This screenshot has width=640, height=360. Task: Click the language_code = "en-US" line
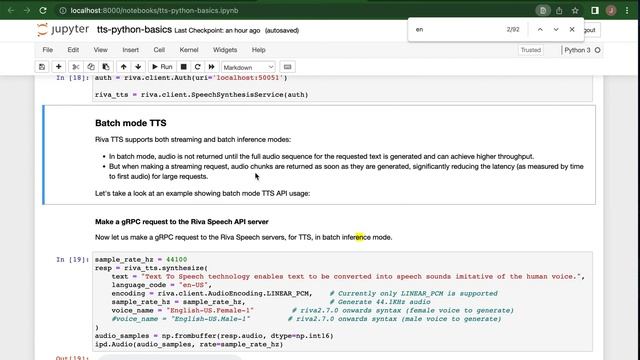click(162, 285)
